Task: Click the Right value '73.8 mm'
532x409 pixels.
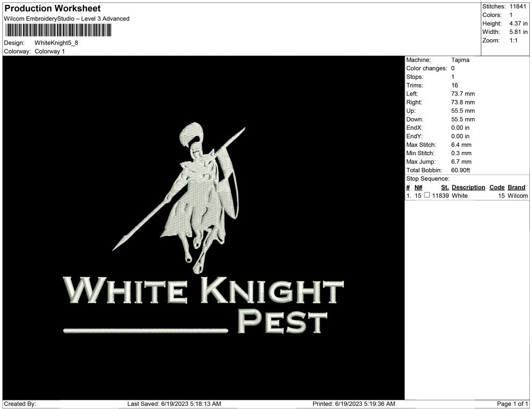Action: 463,103
